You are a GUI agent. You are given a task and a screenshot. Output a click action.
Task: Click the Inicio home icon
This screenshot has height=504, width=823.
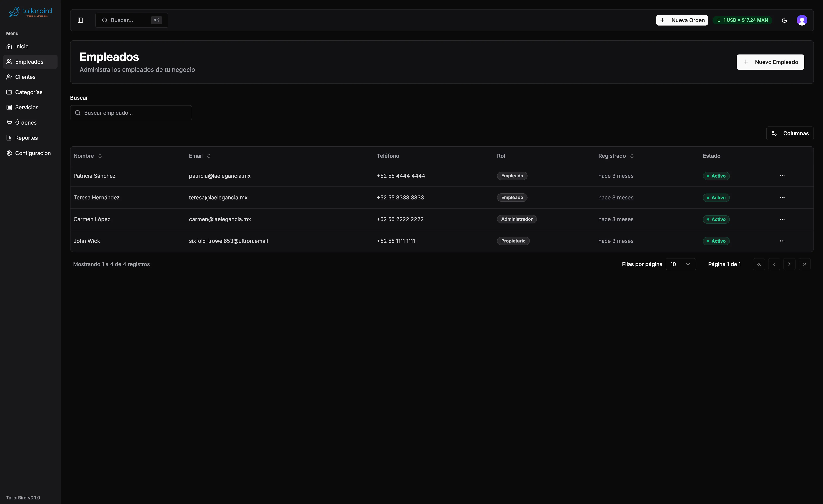tap(9, 46)
